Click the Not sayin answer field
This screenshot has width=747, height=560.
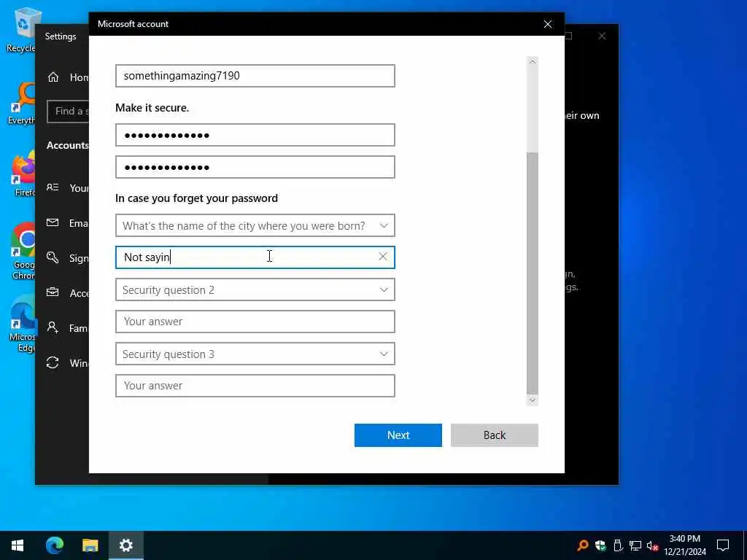coord(255,257)
